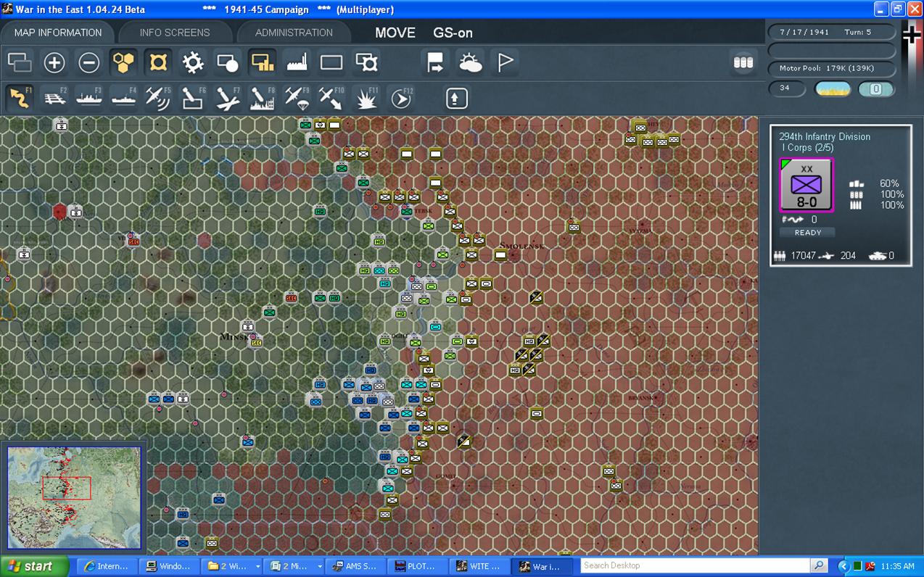Toggle the highlighted unit/bar chart button
The height and width of the screenshot is (577, 924).
click(263, 63)
